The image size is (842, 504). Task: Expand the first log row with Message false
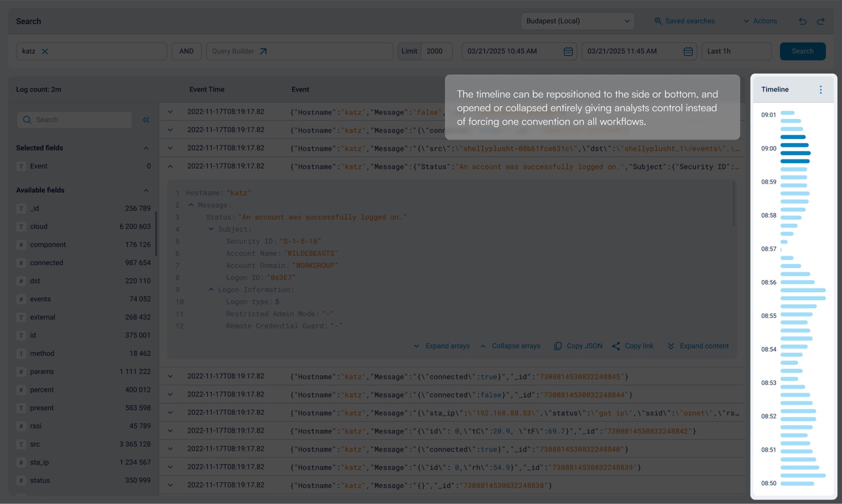170,112
